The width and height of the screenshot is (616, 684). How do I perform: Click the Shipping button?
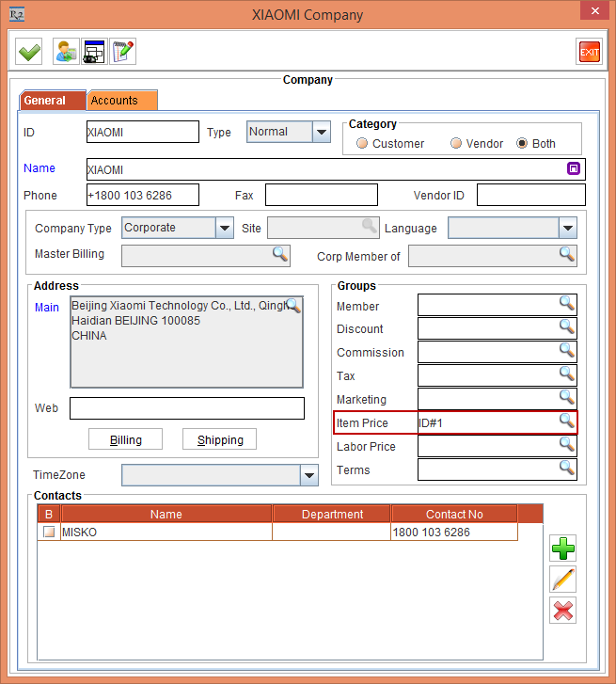[219, 439]
